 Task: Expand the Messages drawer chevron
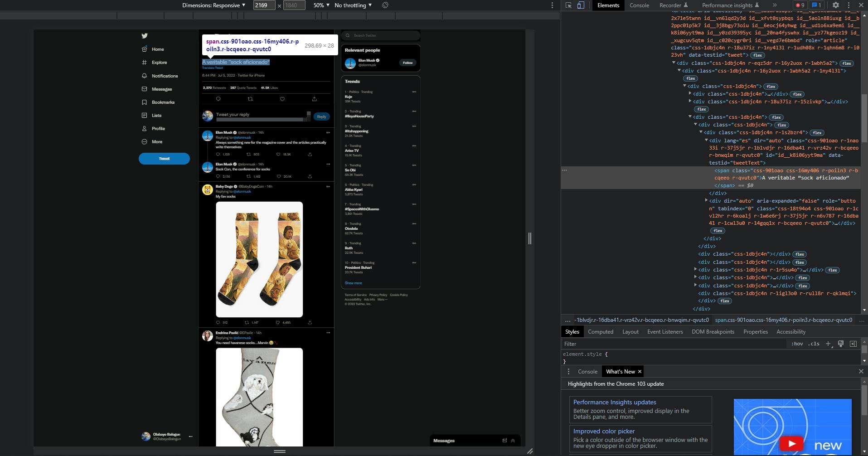click(513, 441)
